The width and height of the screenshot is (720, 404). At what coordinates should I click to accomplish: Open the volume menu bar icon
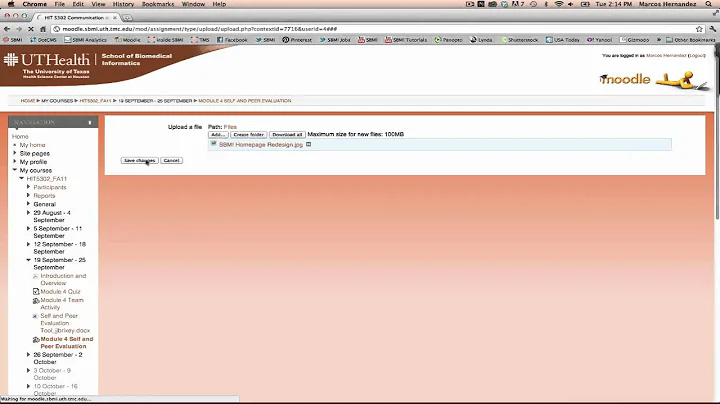pyautogui.click(x=571, y=4)
